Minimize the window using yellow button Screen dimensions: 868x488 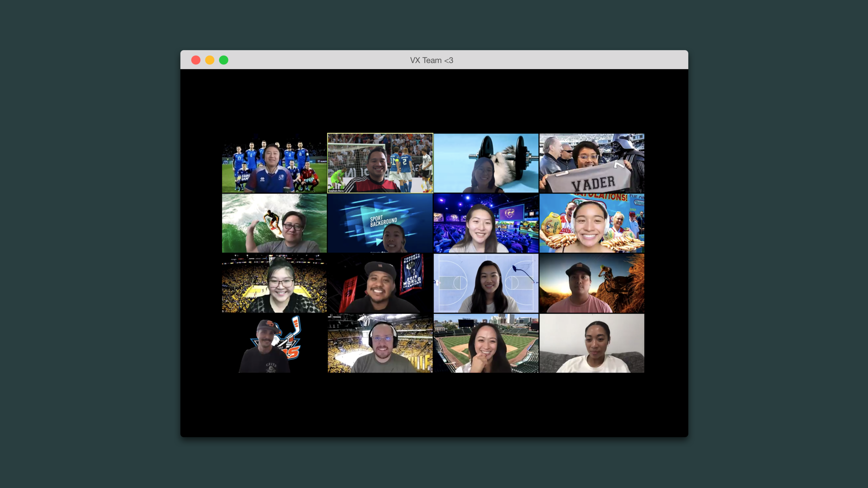coord(210,60)
